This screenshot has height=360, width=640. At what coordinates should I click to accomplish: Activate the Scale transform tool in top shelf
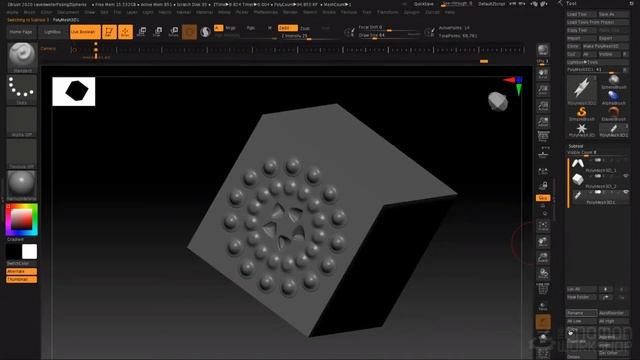[x=158, y=31]
